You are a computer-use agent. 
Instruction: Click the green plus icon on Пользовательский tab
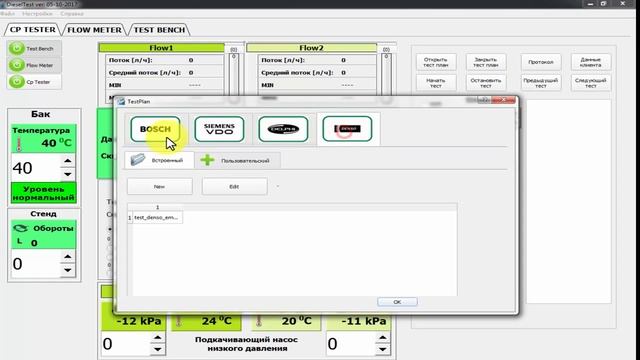point(207,160)
